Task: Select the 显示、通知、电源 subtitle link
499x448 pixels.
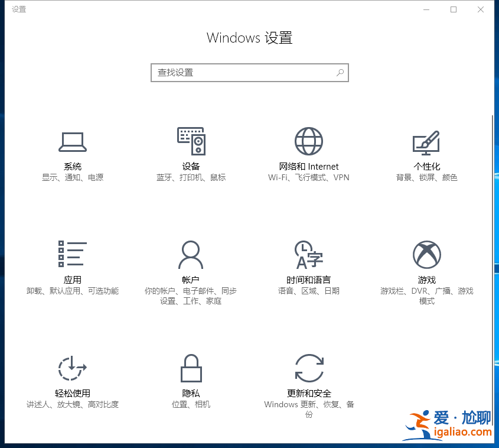Action: pos(72,177)
